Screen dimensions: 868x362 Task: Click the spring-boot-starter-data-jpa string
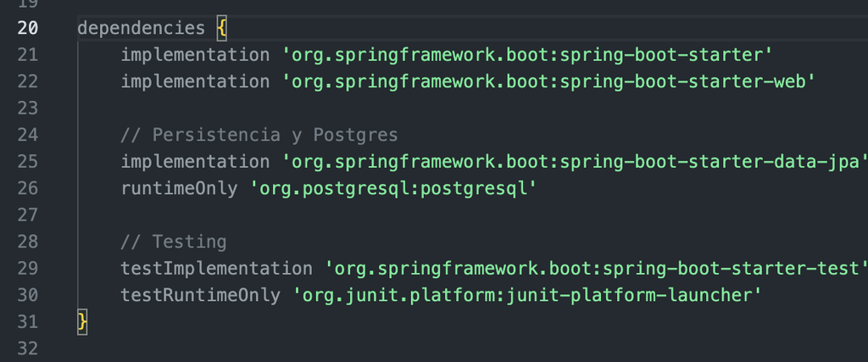pyautogui.click(x=575, y=162)
